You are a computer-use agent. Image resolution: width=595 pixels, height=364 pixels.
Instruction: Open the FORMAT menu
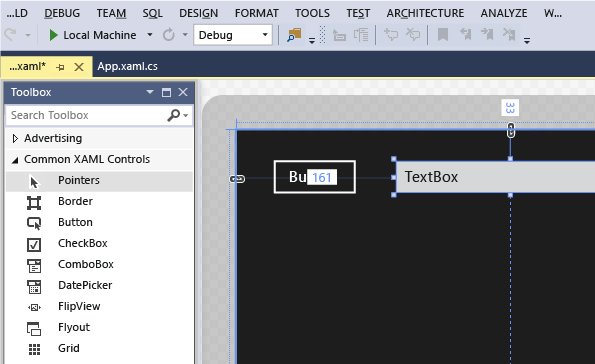(257, 13)
